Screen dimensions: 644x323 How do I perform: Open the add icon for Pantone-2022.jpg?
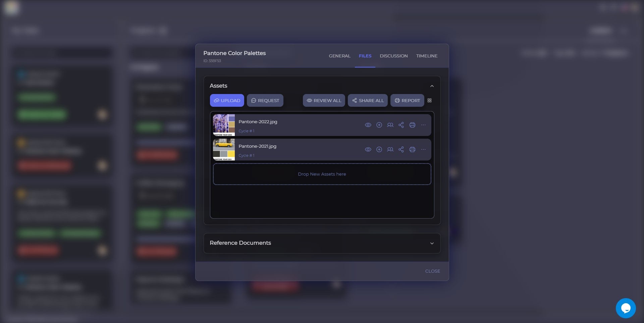point(379,125)
